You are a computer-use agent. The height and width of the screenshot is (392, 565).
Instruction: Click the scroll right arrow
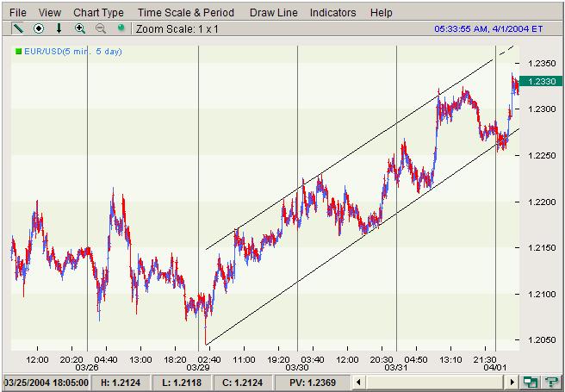[x=512, y=382]
